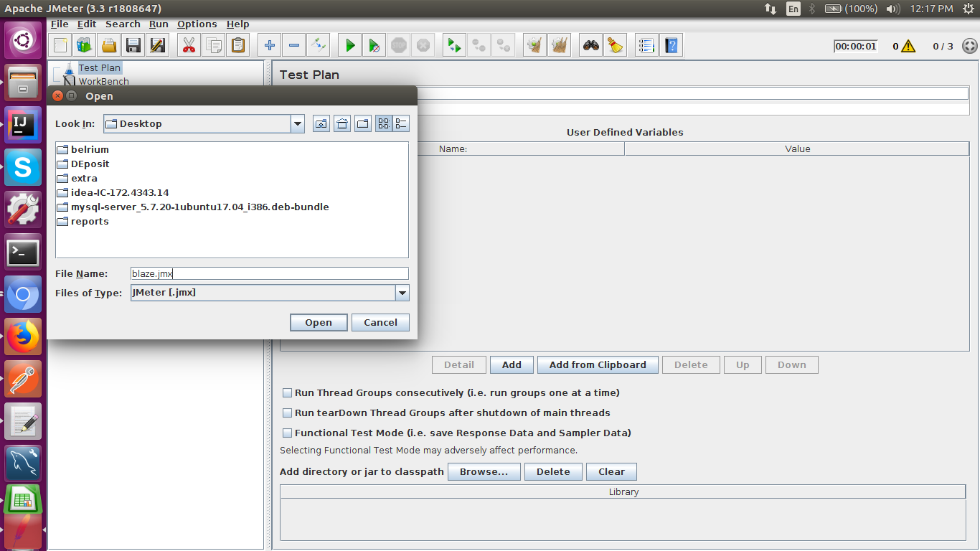Click the File Name input field

point(270,273)
